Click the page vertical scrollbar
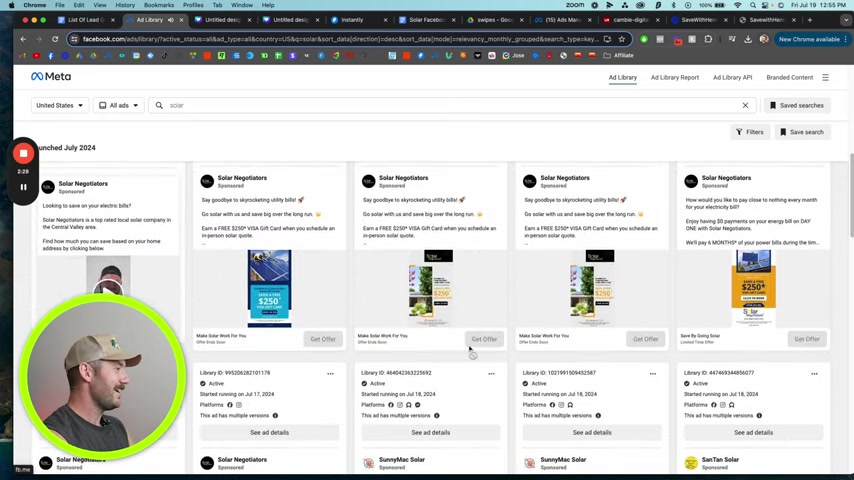854x480 pixels. point(851,196)
